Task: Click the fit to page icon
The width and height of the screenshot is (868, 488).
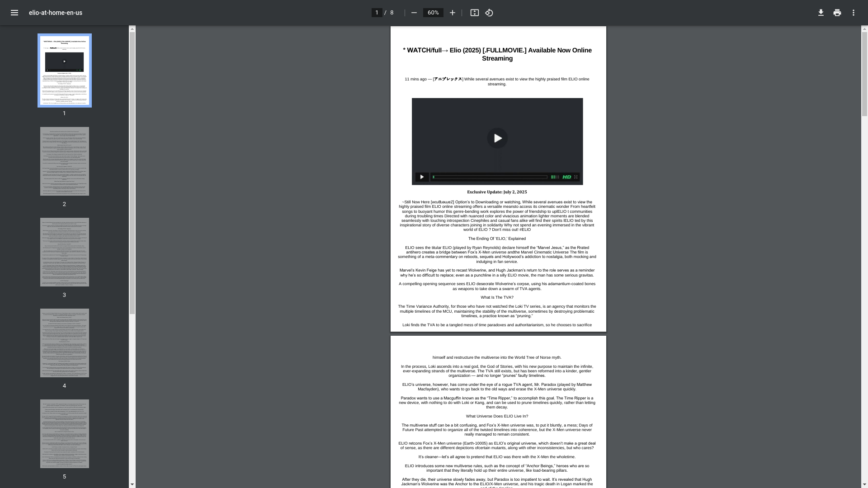Action: 474,13
